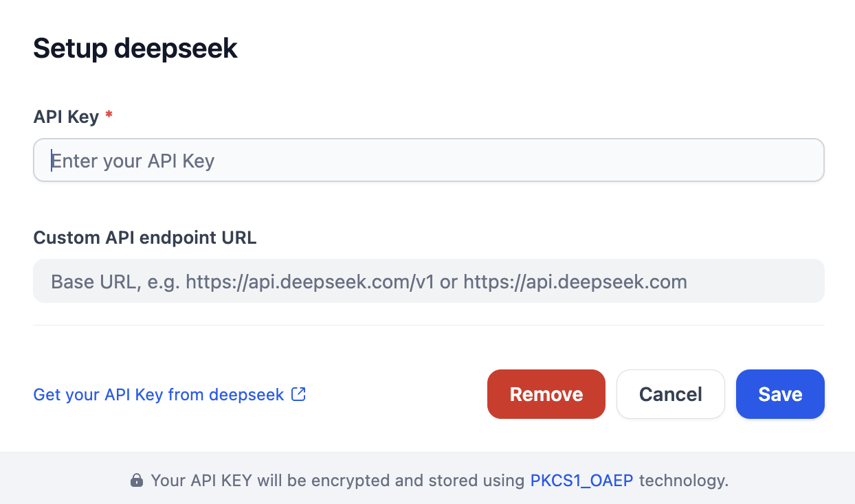Click the 'Enter your API Key' placeholder text
855x504 pixels.
click(133, 161)
